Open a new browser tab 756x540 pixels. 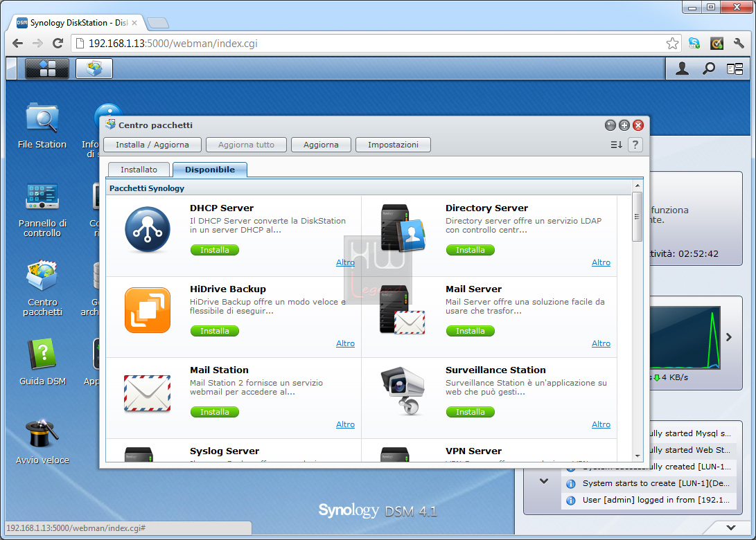(x=158, y=23)
